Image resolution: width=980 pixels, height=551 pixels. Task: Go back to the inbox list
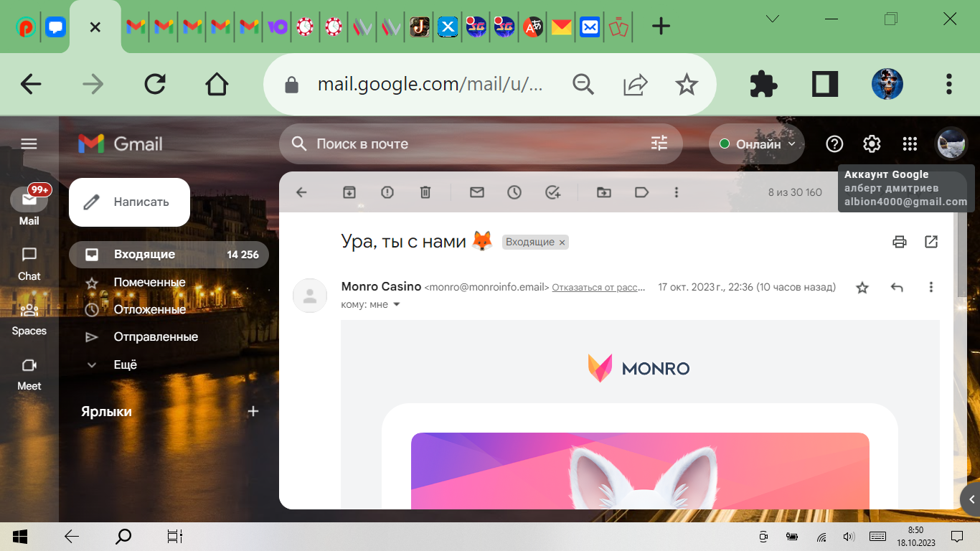coord(301,192)
